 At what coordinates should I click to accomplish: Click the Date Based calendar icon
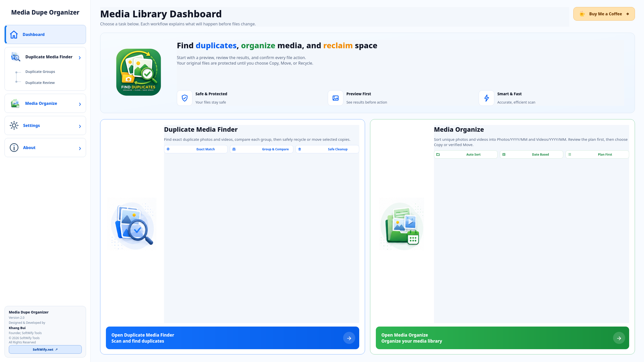point(504,154)
